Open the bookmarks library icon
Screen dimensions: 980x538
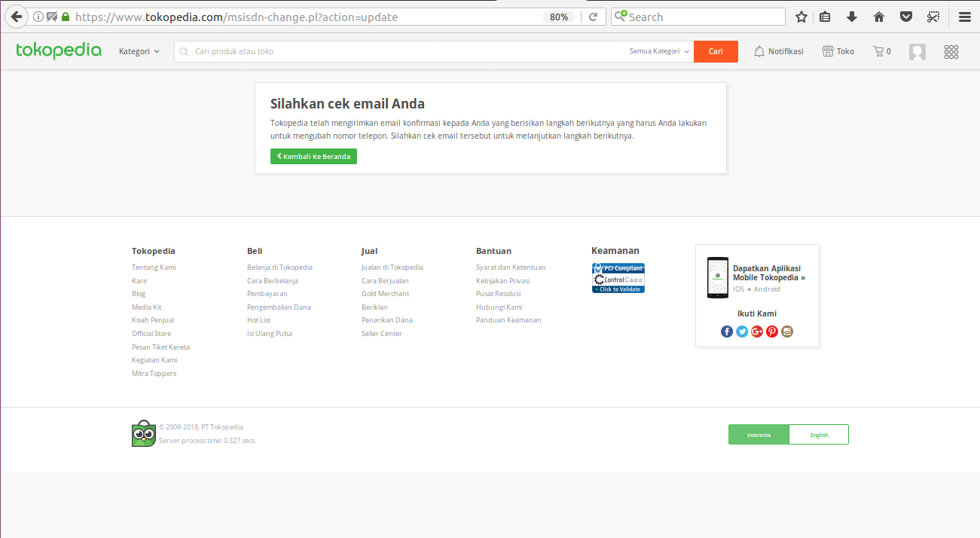pos(826,17)
